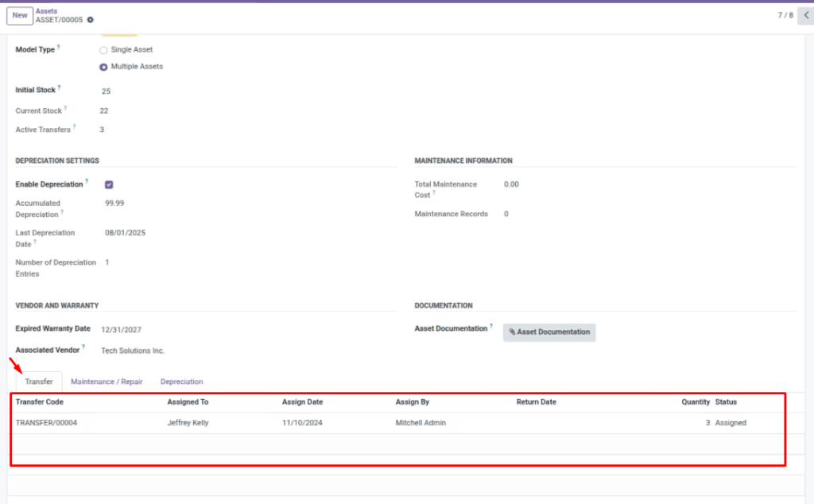Screen dimensions: 814x504
Task: Open the Initial Stock help tooltip
Action: click(59, 87)
